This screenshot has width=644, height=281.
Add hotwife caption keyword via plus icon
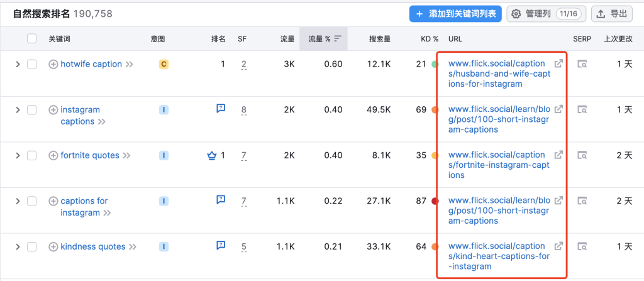pos(53,64)
